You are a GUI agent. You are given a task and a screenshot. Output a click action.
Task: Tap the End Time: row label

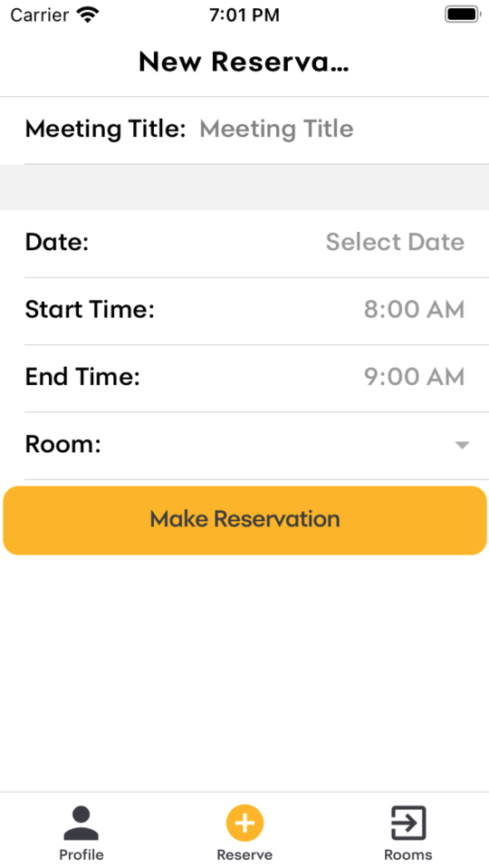(82, 377)
